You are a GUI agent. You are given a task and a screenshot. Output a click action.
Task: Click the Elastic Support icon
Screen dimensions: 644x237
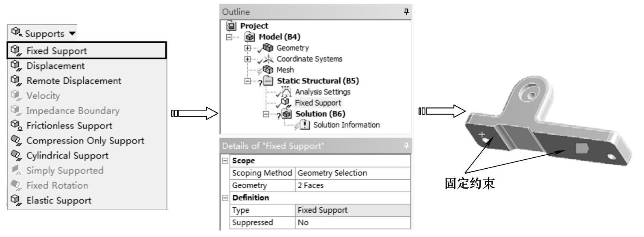coord(15,200)
